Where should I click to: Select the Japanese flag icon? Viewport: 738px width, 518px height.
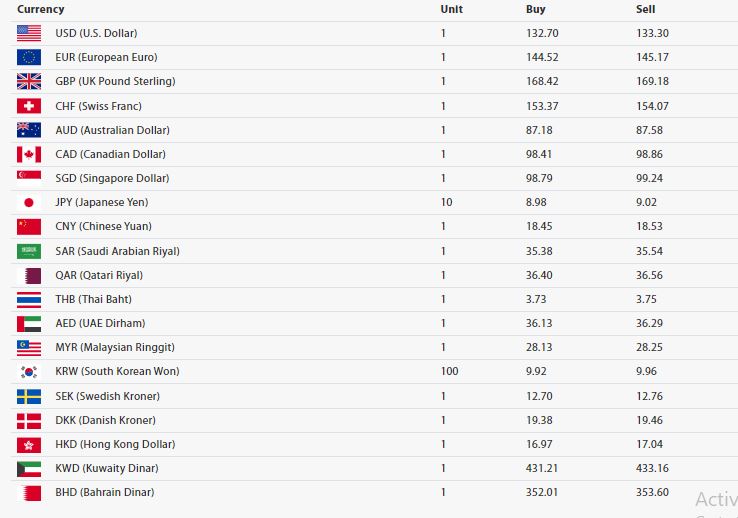click(28, 202)
